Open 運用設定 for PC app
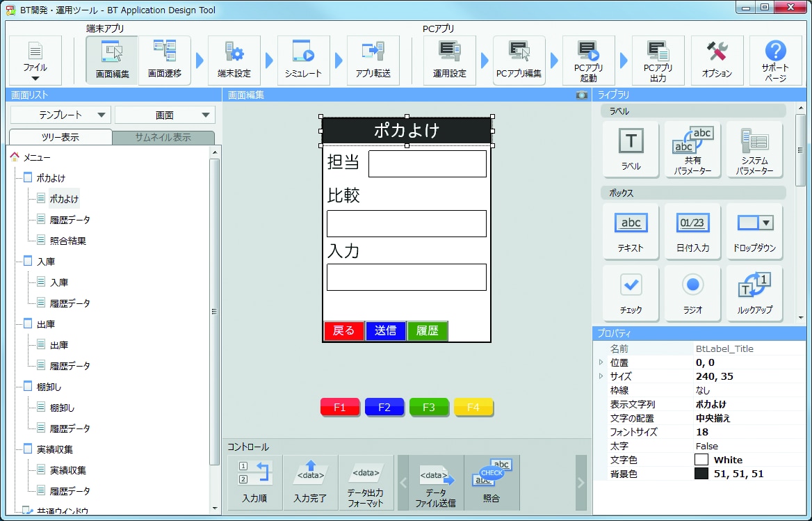 point(450,60)
